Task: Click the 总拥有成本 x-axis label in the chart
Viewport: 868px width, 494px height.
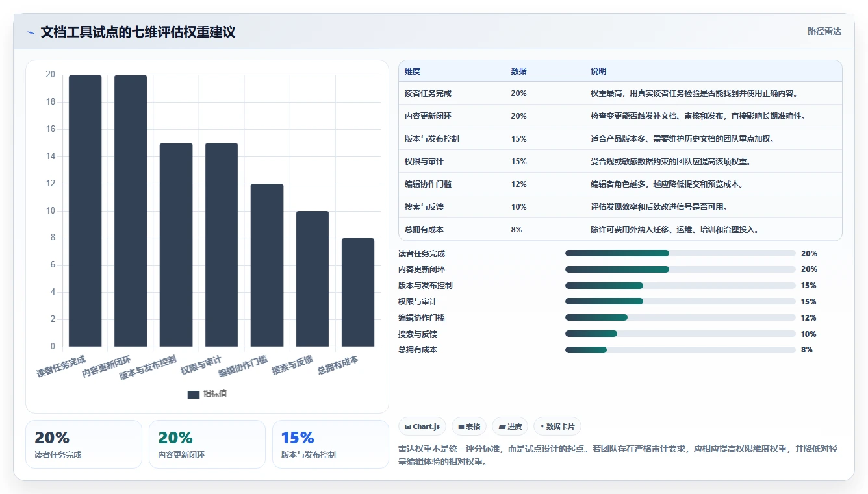Action: pos(338,365)
